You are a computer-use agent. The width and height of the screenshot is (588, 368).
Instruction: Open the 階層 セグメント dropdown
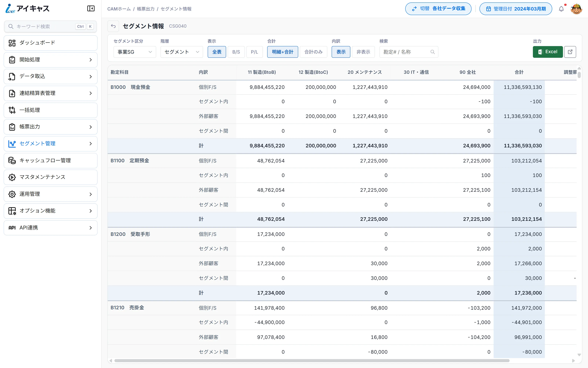[x=182, y=52]
